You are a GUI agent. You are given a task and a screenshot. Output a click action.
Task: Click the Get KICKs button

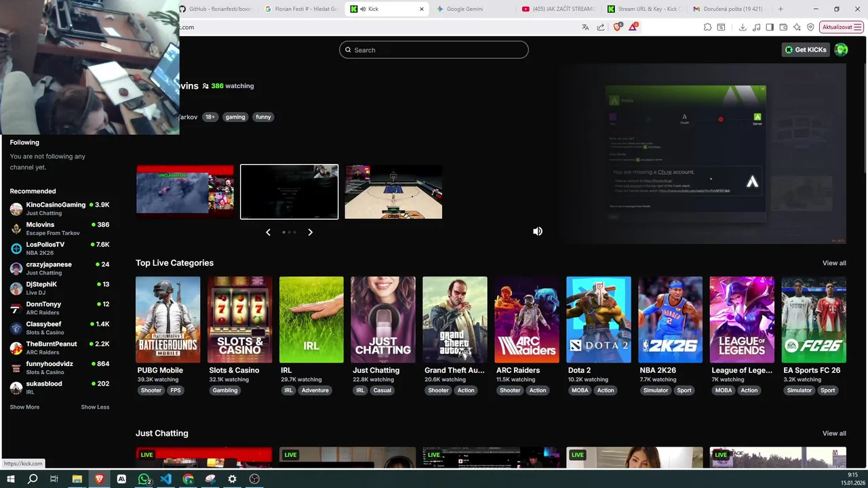pyautogui.click(x=806, y=49)
